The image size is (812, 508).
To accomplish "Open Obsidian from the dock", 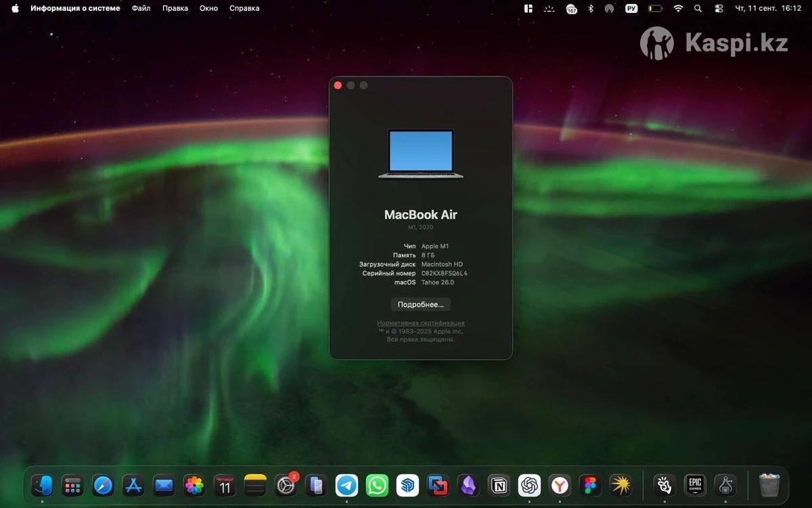I will pyautogui.click(x=468, y=485).
